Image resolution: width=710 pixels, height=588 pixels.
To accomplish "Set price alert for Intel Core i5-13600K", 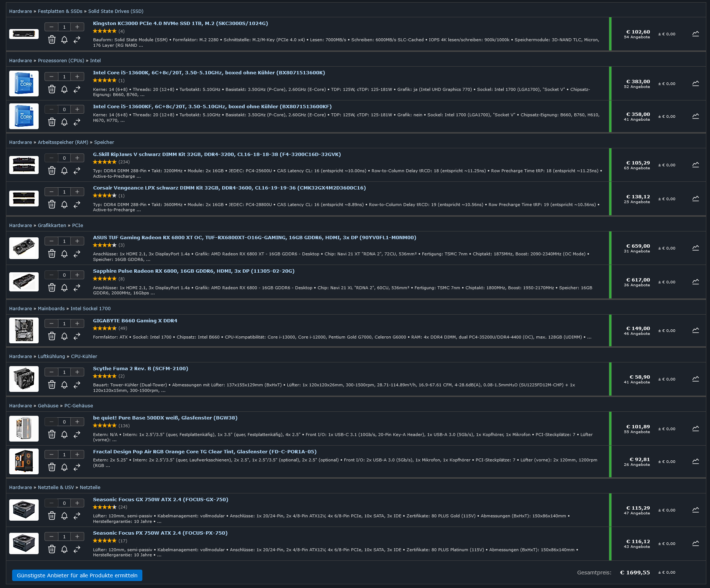I will [64, 89].
